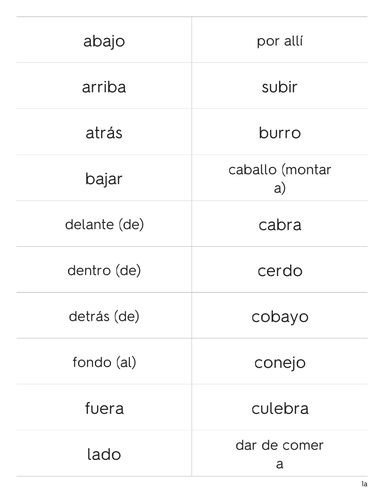Choose the 'conejo' flashcard
Screen dimensions: 386x500
click(280, 362)
